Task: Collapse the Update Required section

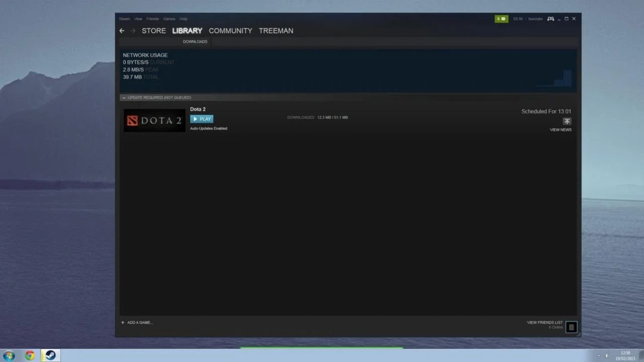Action: 124,98
